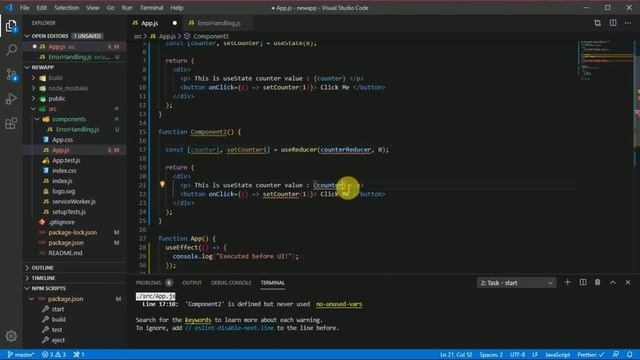Open the Selection menu

click(x=67, y=8)
